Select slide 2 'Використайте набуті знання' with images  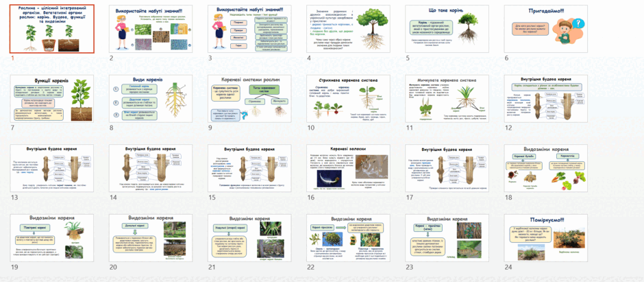click(151, 29)
